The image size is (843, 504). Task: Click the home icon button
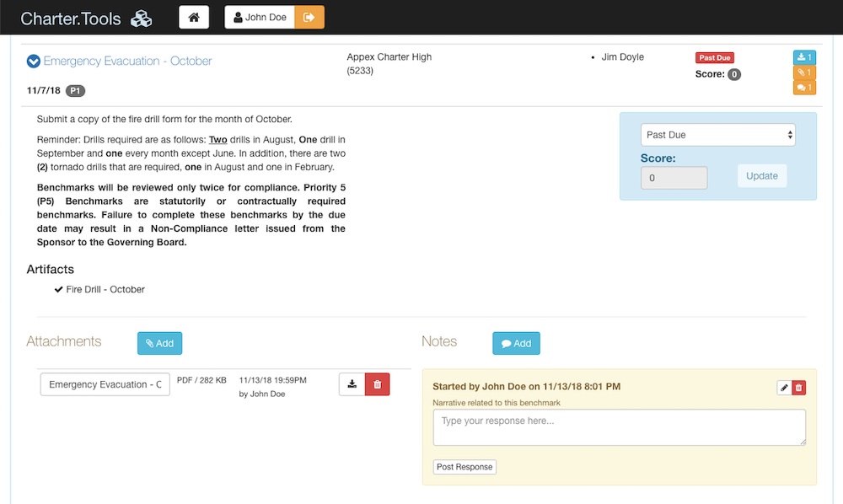coord(194,17)
